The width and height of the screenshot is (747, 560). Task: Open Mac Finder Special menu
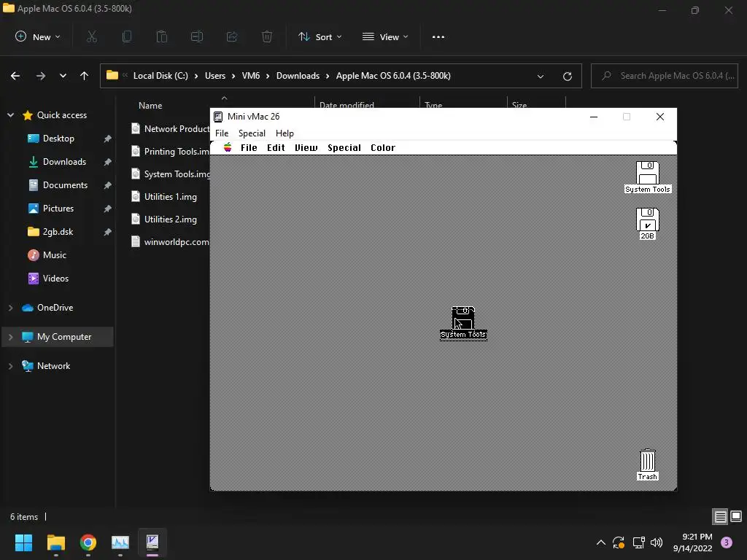coord(344,147)
